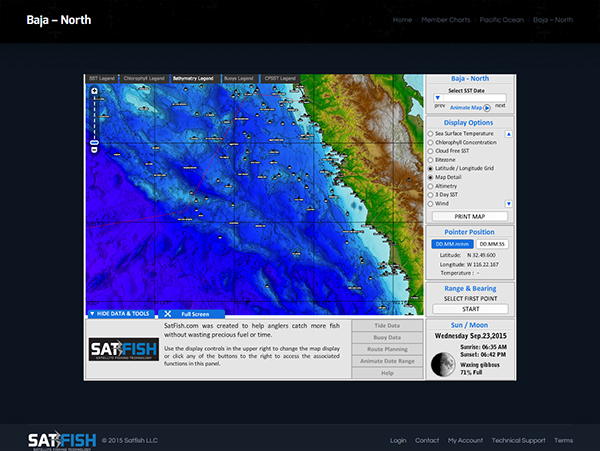The height and width of the screenshot is (451, 600).
Task: Play the Animate Map button
Action: pos(487,108)
